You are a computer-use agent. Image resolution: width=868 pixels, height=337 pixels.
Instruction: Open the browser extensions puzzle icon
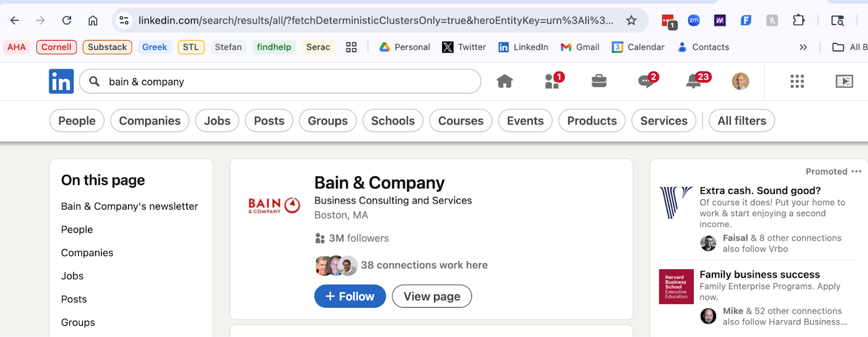799,21
